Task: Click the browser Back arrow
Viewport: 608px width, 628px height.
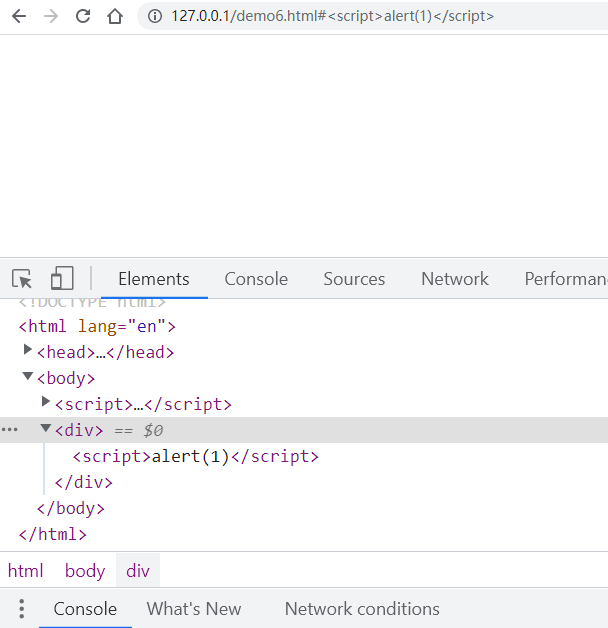Action: [x=19, y=16]
